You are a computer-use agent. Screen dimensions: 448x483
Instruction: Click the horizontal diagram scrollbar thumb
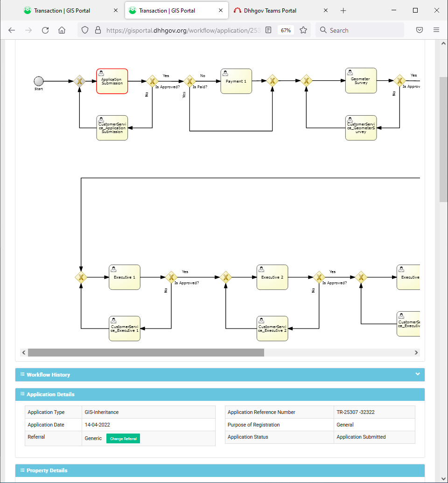[146, 352]
